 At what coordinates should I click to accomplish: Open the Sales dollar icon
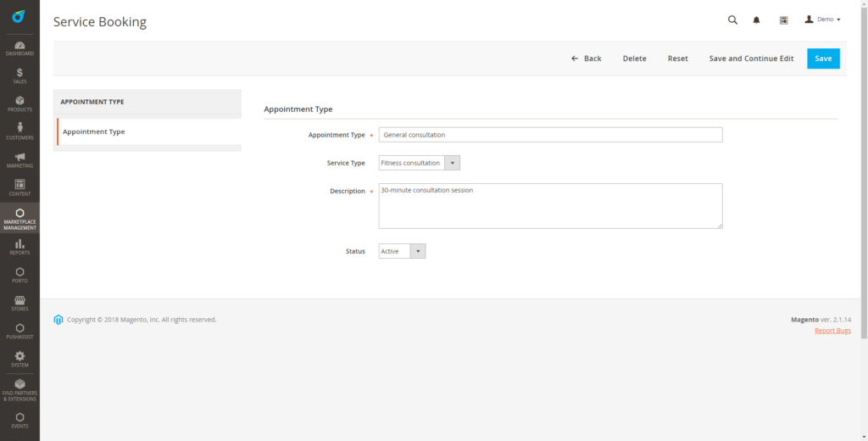pos(19,75)
